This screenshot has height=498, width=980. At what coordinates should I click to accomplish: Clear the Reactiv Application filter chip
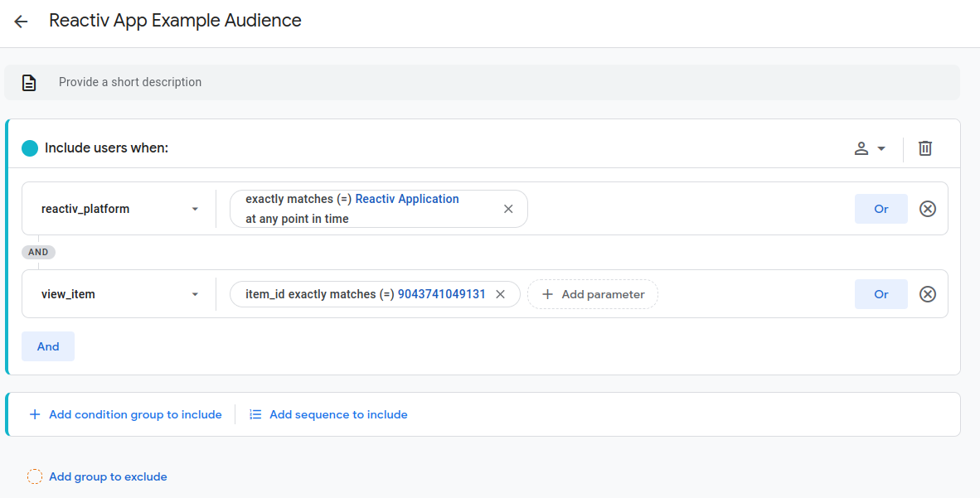[508, 209]
